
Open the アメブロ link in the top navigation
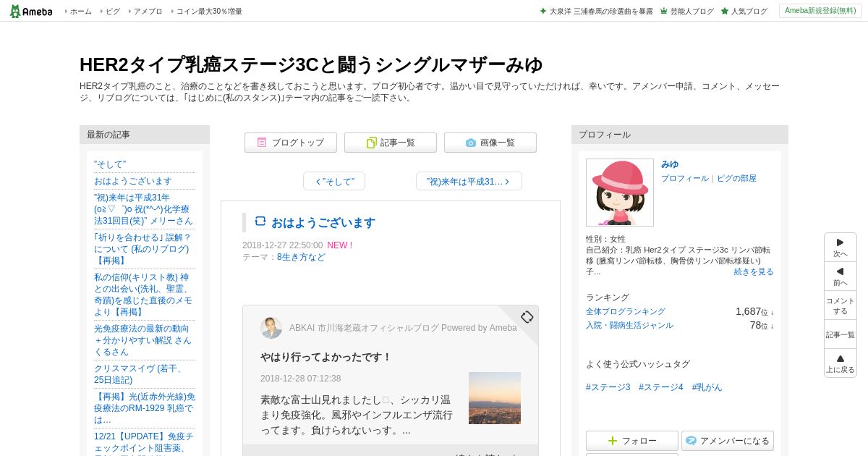pyautogui.click(x=148, y=12)
